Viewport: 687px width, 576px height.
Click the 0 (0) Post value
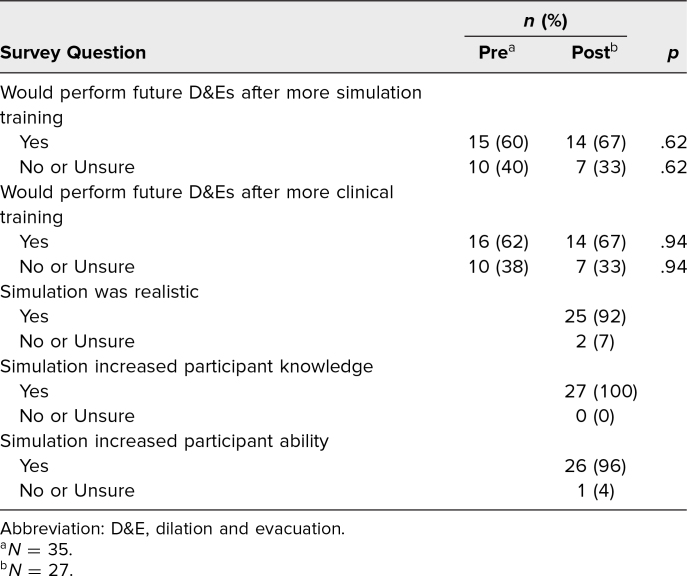tap(595, 416)
